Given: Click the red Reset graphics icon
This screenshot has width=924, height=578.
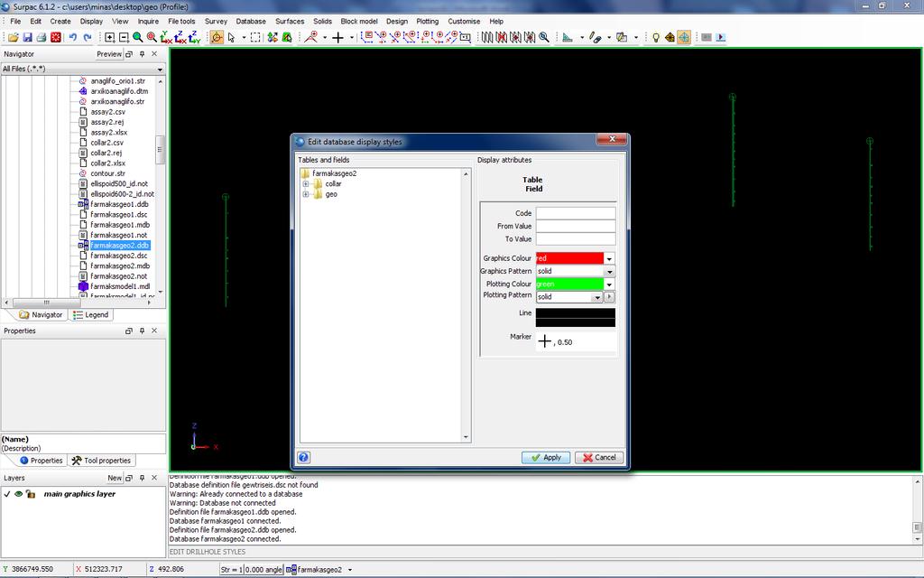Looking at the screenshot, I should [x=55, y=37].
